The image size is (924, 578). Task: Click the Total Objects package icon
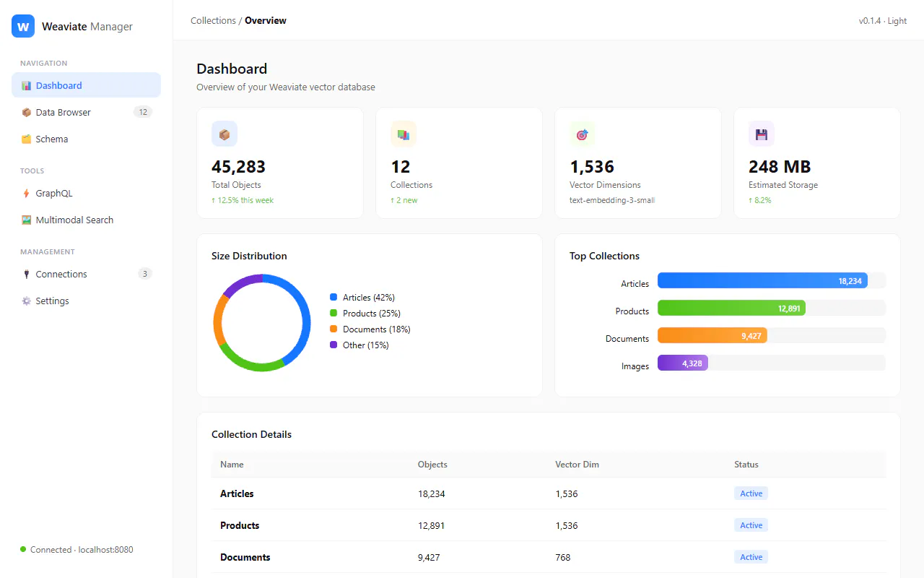225,134
